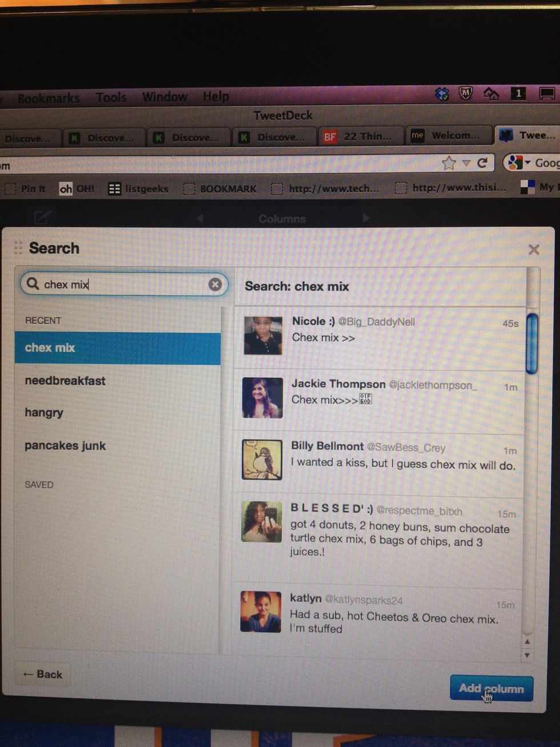Click the 45s timestamp on Nicole's tweet
Image resolution: width=560 pixels, height=747 pixels.
(510, 323)
